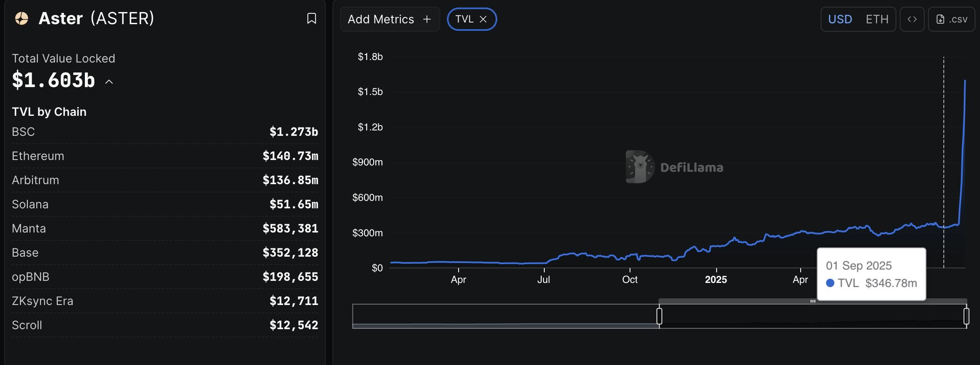
Task: Click the Arbitrum chain entry
Action: [x=165, y=180]
